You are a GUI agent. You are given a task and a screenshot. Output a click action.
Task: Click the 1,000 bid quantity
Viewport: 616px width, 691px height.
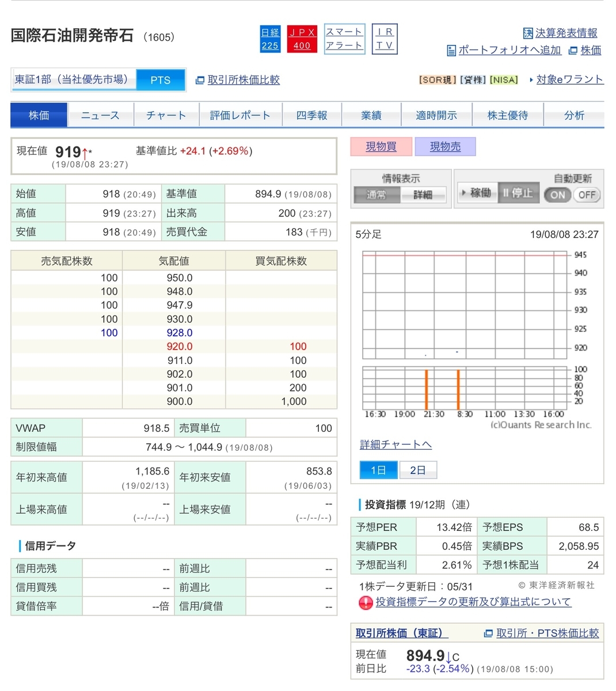[x=294, y=401]
